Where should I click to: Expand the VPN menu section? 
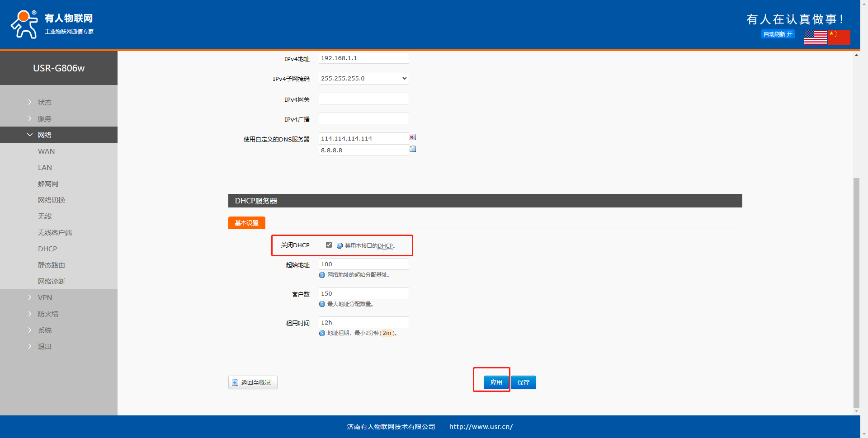coord(45,297)
